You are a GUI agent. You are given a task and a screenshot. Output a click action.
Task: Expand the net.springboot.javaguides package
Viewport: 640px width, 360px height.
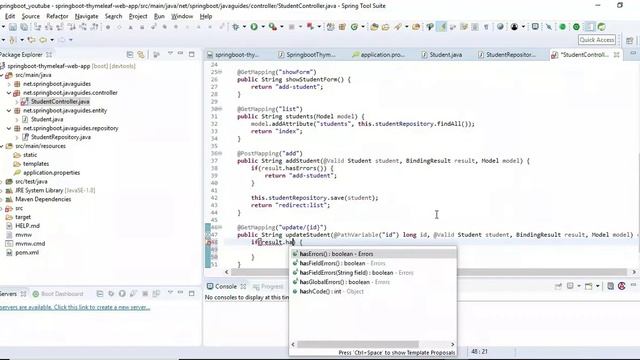[x=9, y=84]
